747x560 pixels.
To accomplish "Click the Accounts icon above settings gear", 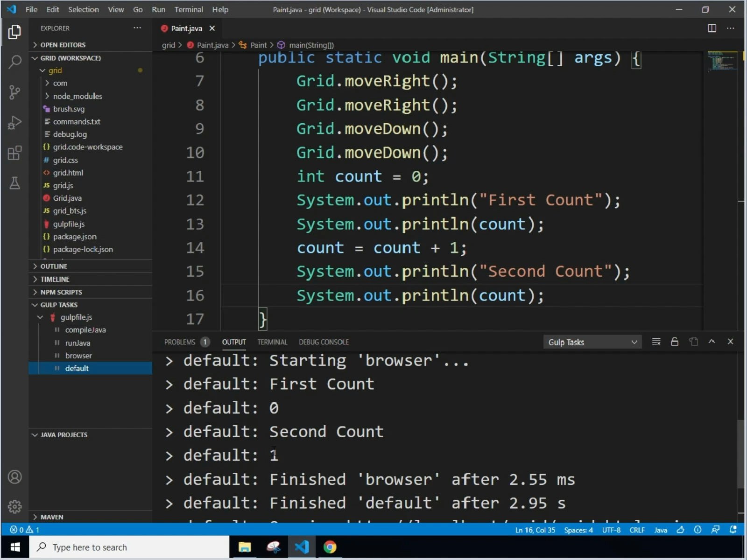I will 14,476.
